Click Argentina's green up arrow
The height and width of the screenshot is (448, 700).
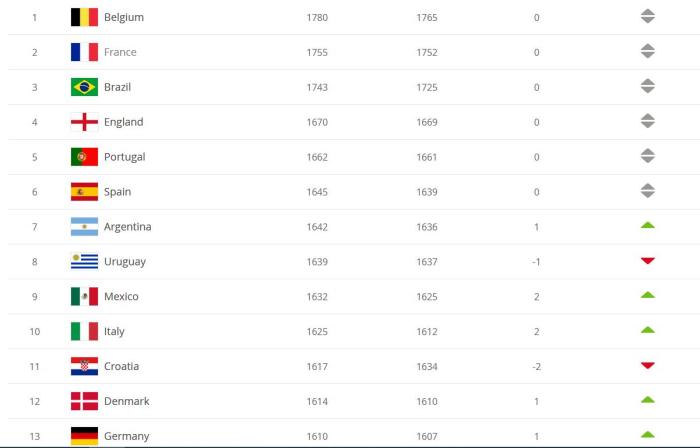pyautogui.click(x=647, y=225)
